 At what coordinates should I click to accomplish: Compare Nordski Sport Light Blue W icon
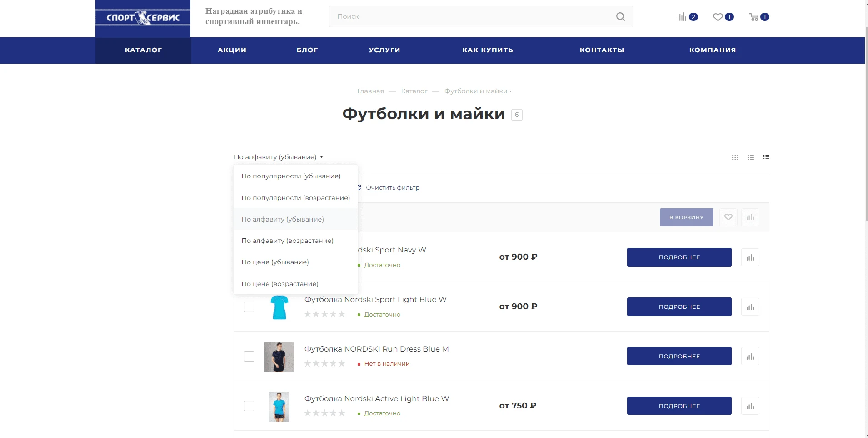[x=750, y=307]
